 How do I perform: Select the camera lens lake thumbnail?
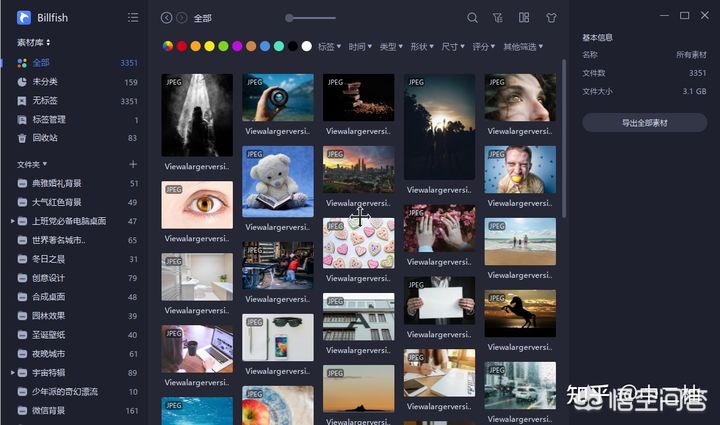pyautogui.click(x=278, y=97)
